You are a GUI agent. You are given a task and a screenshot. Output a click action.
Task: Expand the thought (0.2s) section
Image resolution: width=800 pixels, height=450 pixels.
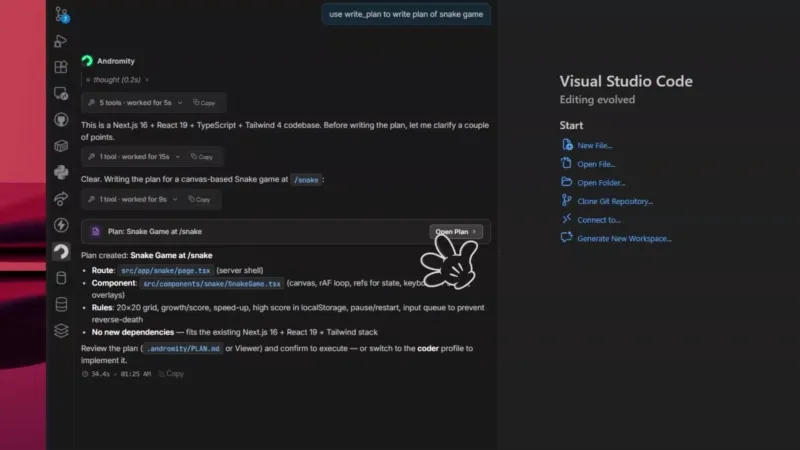(x=117, y=80)
